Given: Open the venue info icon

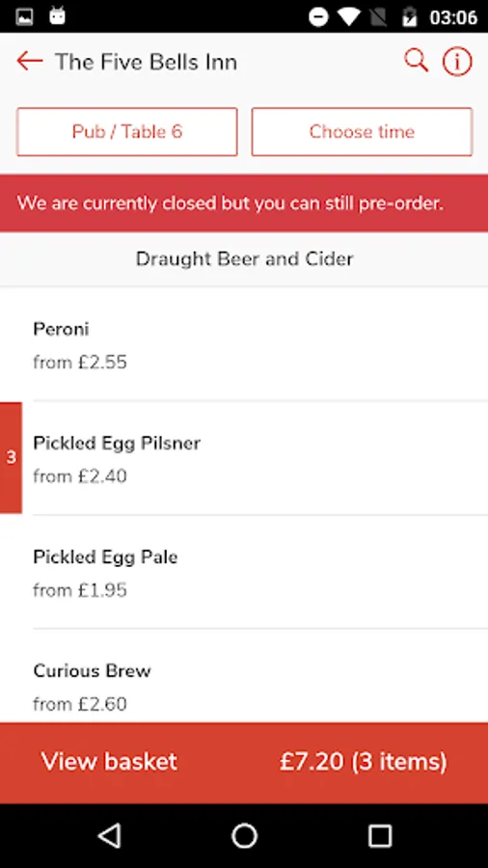Looking at the screenshot, I should pos(457,62).
